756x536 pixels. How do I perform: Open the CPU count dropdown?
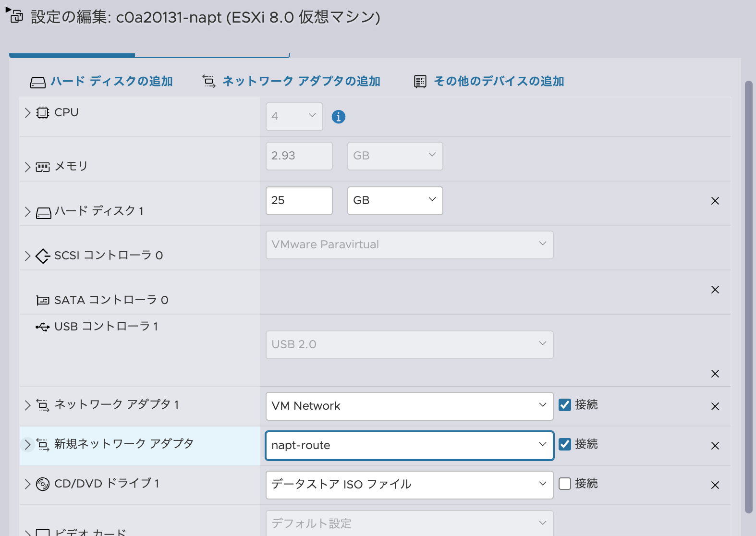pyautogui.click(x=294, y=117)
